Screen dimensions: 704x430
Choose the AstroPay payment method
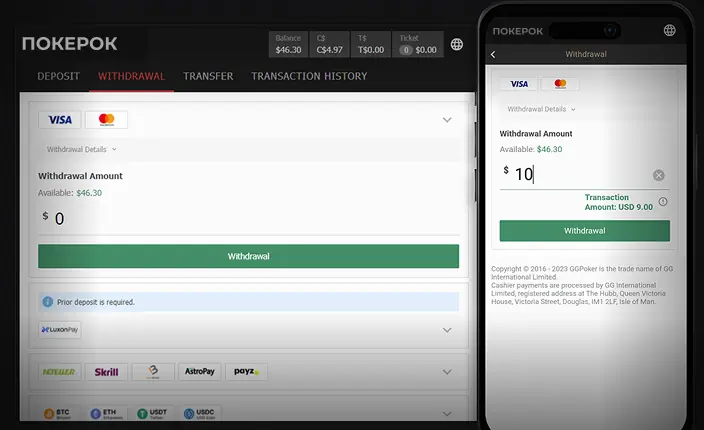click(x=199, y=372)
